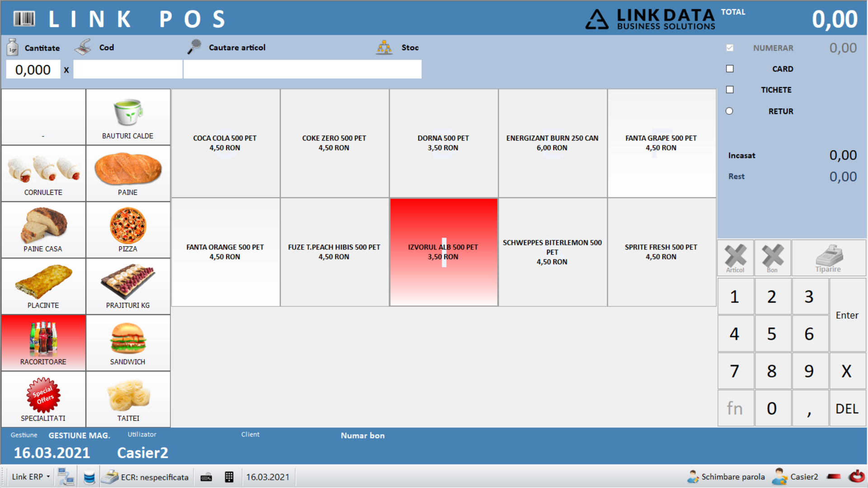Screen dimensions: 868x488
Task: Select the SPECIALITATI special offers category
Action: (x=43, y=399)
